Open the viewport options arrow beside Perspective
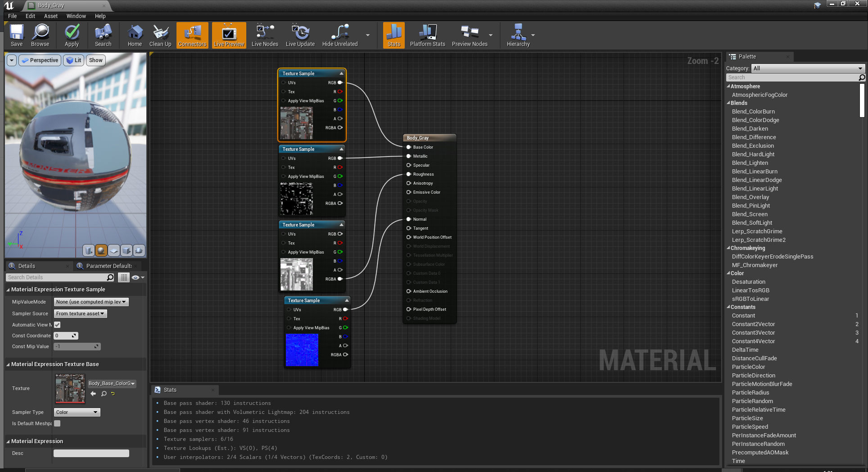Image resolution: width=868 pixels, height=472 pixels. (12, 60)
